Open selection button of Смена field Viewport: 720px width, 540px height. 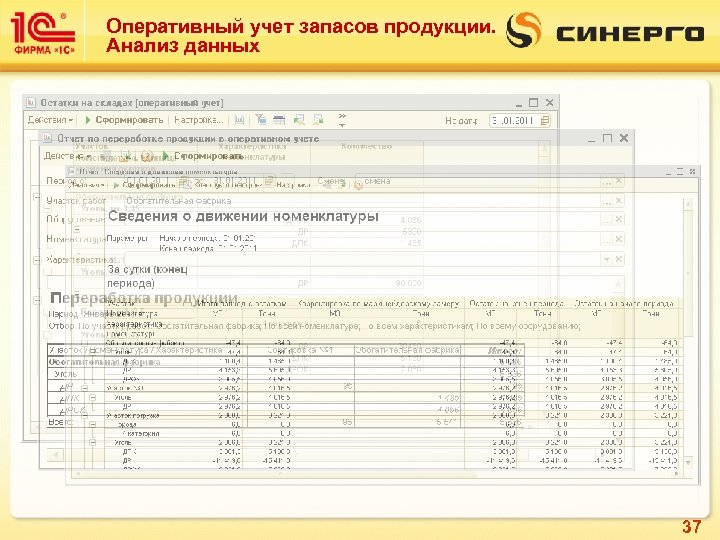(x=607, y=181)
